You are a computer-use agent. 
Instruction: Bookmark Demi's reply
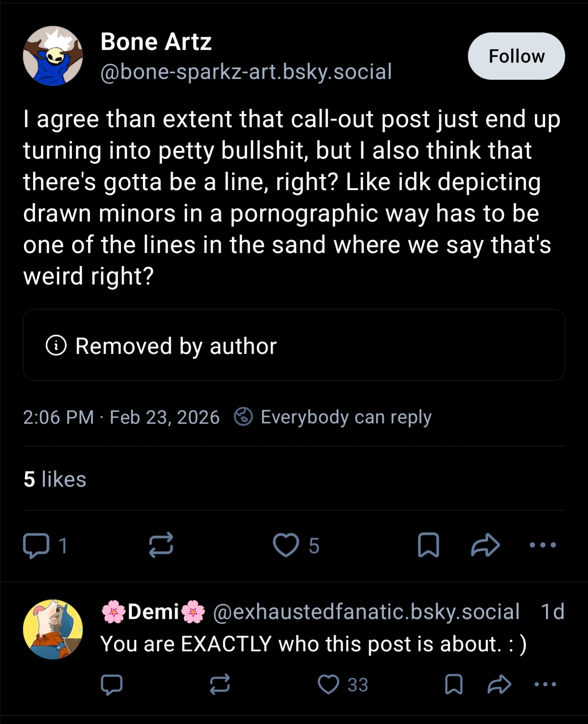click(x=454, y=685)
